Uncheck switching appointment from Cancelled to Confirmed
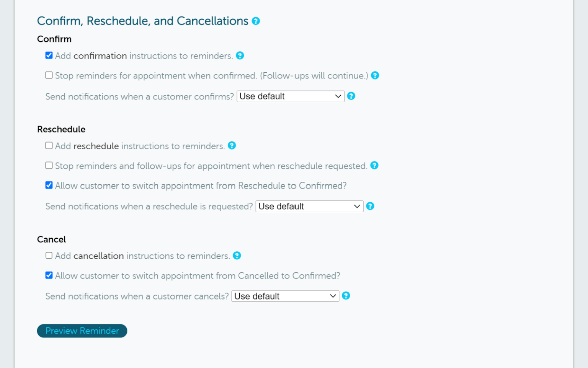588x368 pixels. click(x=49, y=275)
